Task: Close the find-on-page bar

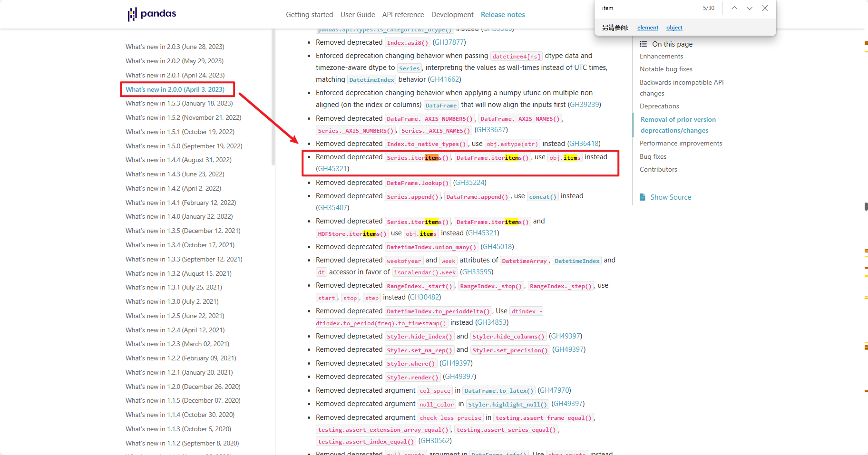Action: pyautogui.click(x=764, y=8)
